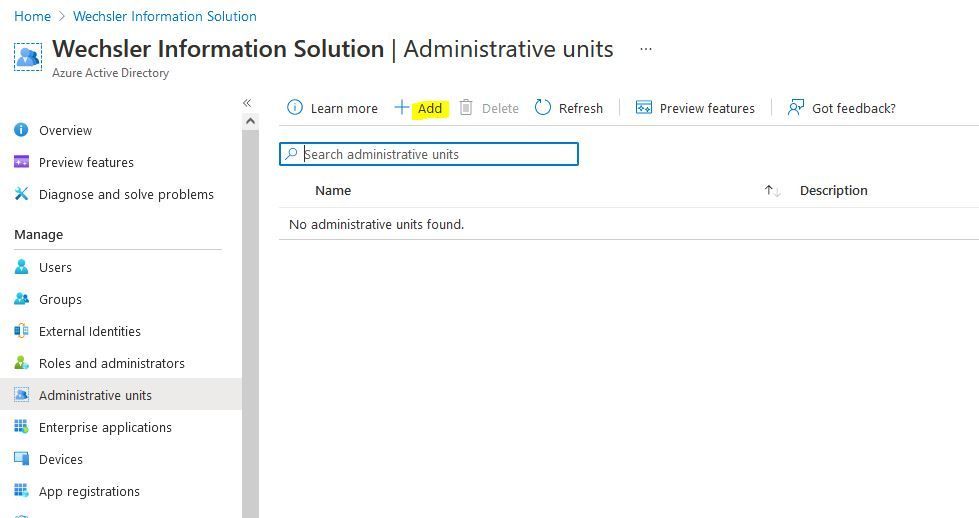Viewport: 979px width, 518px height.
Task: Open Wechsler Information Solution breadcrumb link
Action: 165,16
